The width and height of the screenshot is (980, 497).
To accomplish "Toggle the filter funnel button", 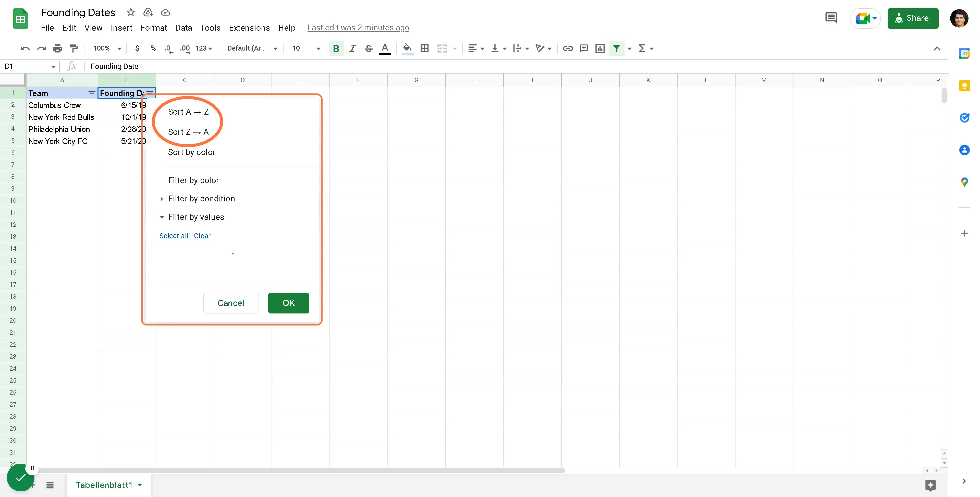I will coord(616,48).
